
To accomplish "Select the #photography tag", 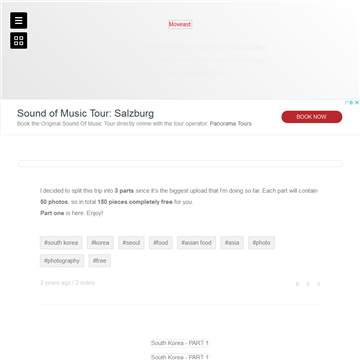I will tap(62, 261).
